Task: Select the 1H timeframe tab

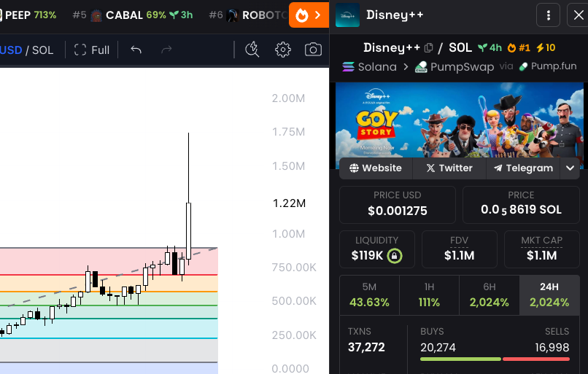Action: coord(430,295)
